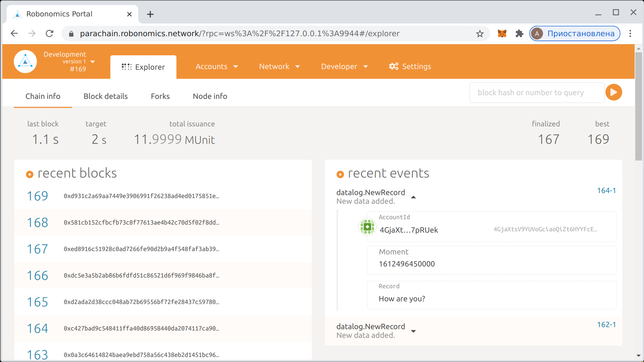Select full address 4GjaXtsV9YUVoGciaoQiZt6HYYFcE…
The image size is (644, 362).
pyautogui.click(x=545, y=229)
